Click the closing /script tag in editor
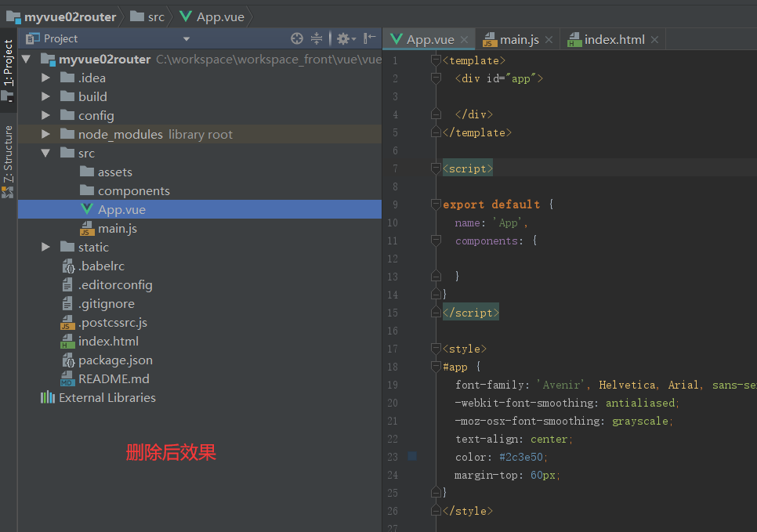This screenshot has width=757, height=532. 471,313
